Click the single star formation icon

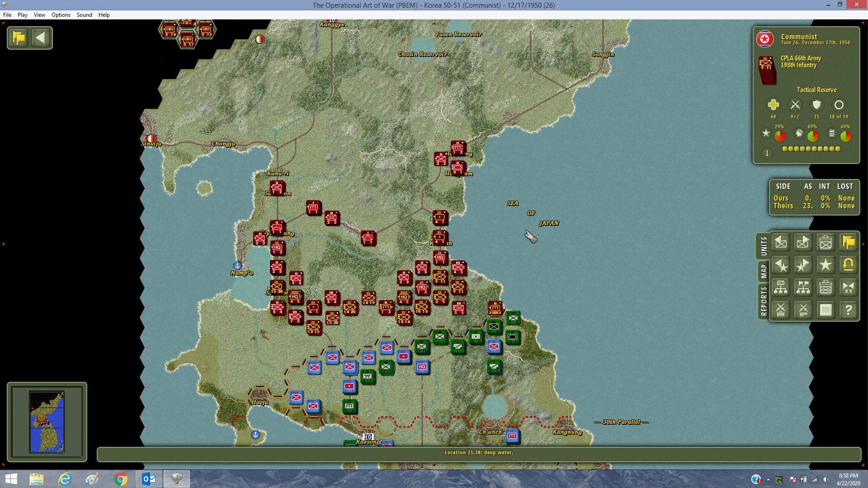826,265
